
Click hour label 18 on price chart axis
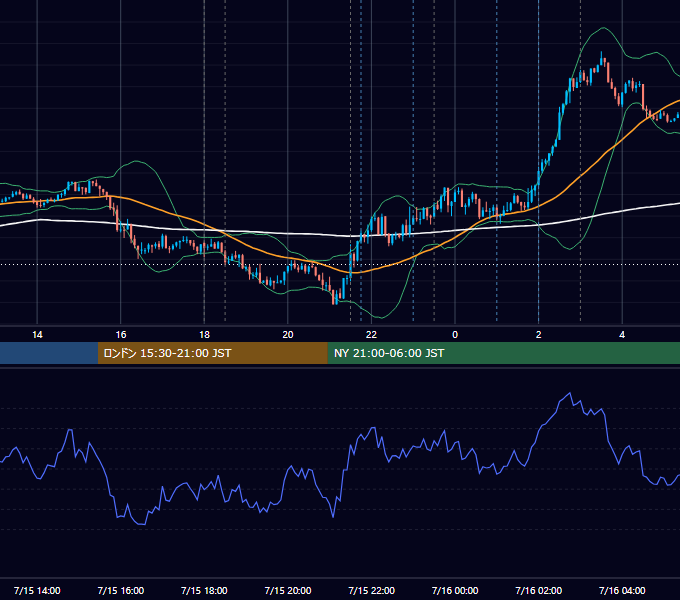click(x=204, y=335)
